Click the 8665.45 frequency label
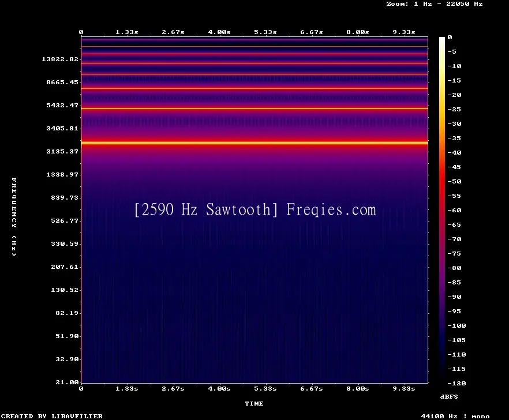 62,82
